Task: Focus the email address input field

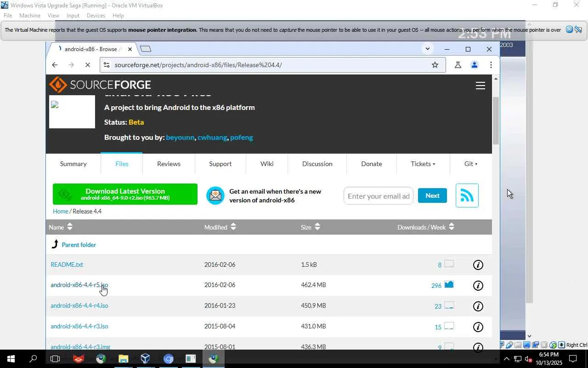Action: click(x=379, y=196)
